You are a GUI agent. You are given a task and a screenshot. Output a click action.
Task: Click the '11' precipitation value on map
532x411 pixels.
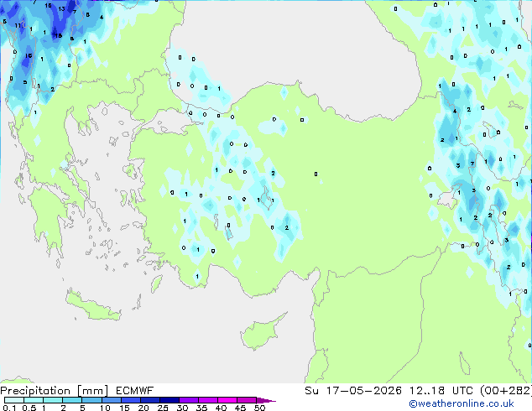pos(18,25)
